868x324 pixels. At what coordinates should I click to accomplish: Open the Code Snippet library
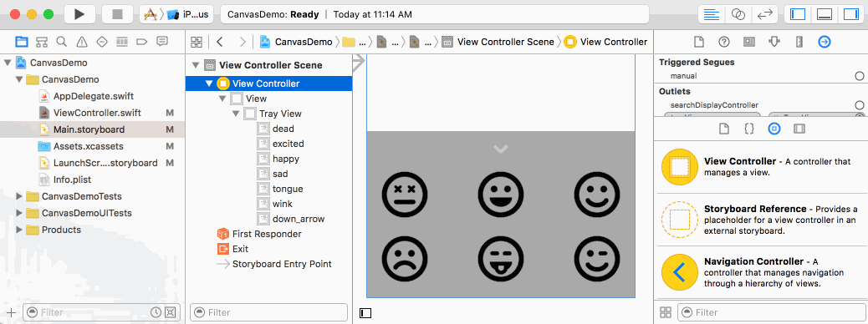tap(749, 129)
